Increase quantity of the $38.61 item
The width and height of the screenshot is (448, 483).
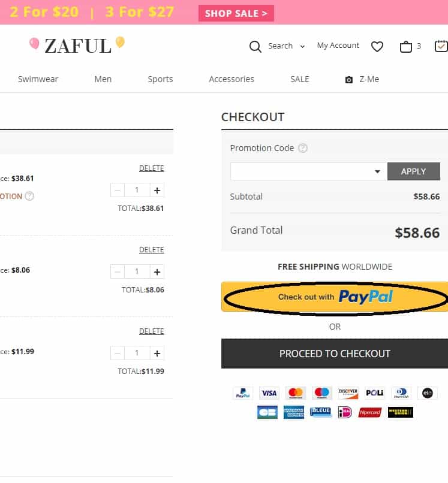[157, 190]
